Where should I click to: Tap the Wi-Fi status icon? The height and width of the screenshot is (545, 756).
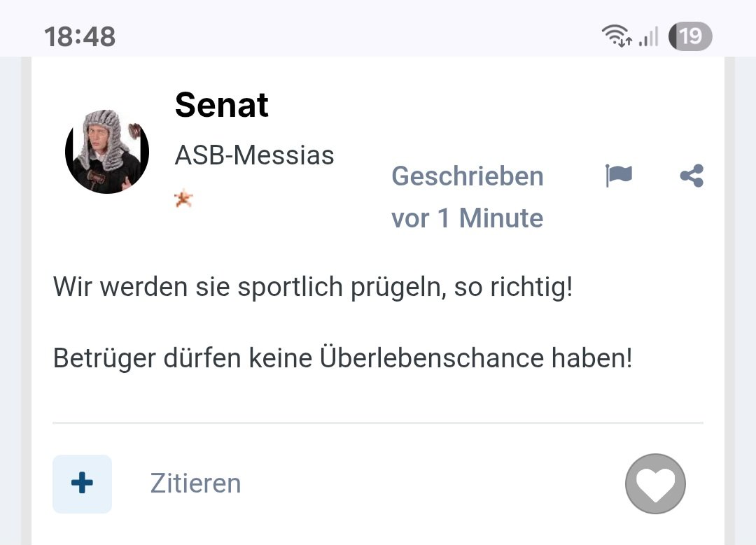coord(616,36)
